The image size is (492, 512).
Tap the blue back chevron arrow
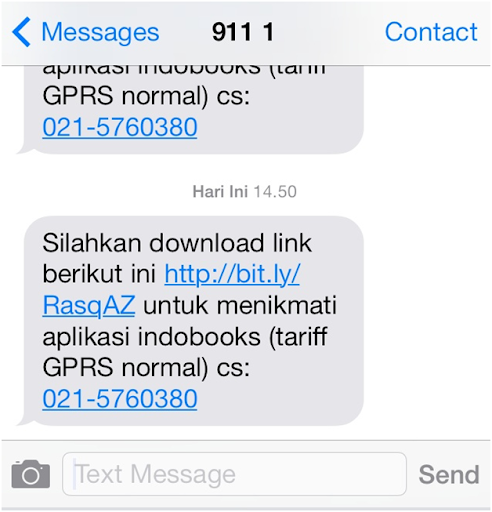click(21, 32)
